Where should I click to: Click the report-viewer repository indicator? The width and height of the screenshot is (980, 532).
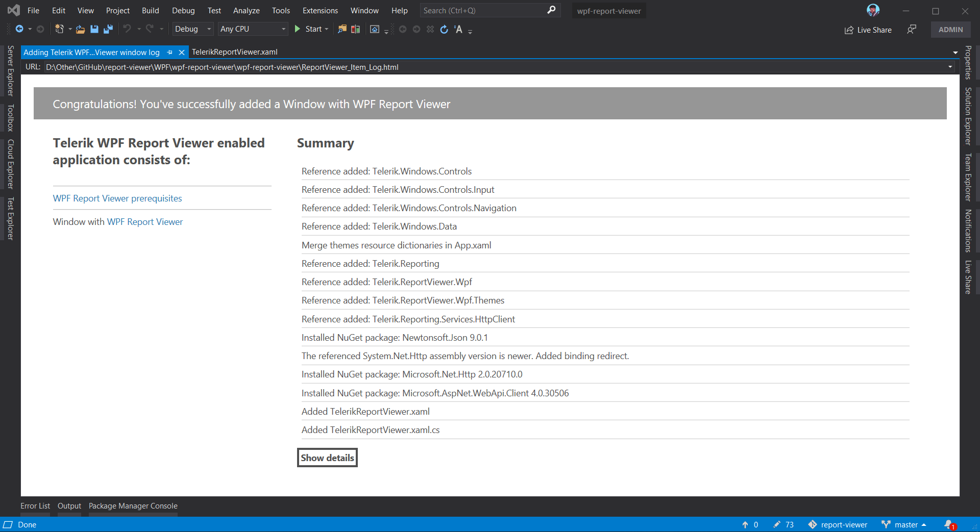point(838,525)
